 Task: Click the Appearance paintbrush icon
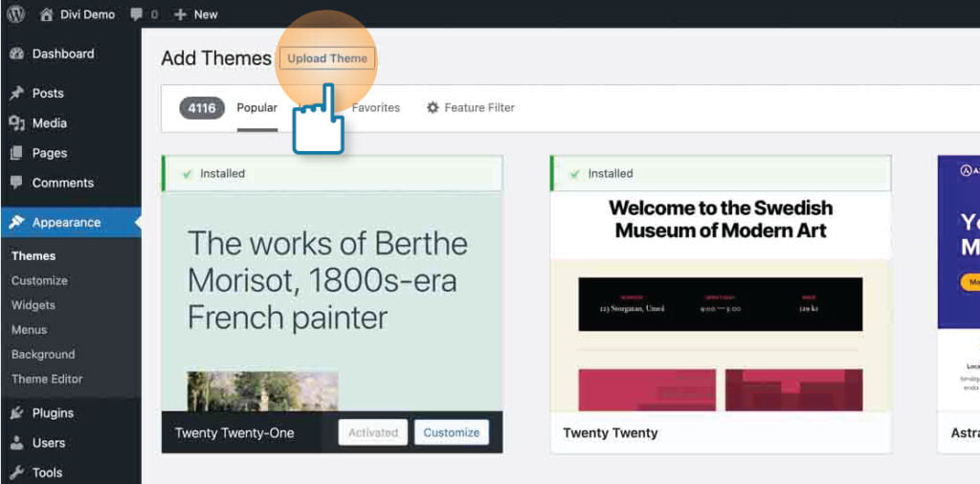16,222
